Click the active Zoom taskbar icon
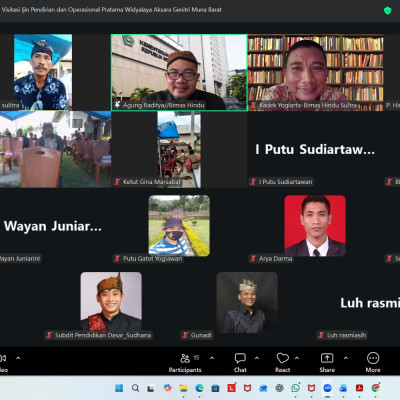Screen dimensions: 400x400 (327, 388)
